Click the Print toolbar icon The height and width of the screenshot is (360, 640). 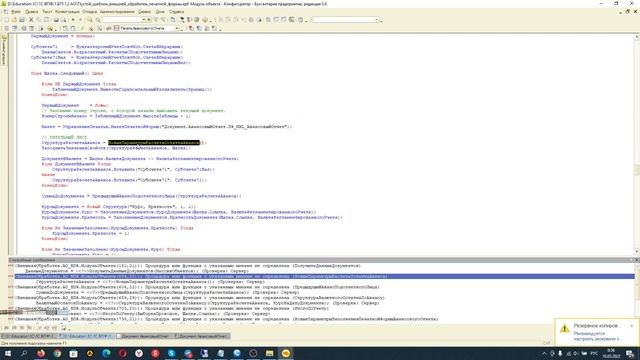(x=56, y=20)
